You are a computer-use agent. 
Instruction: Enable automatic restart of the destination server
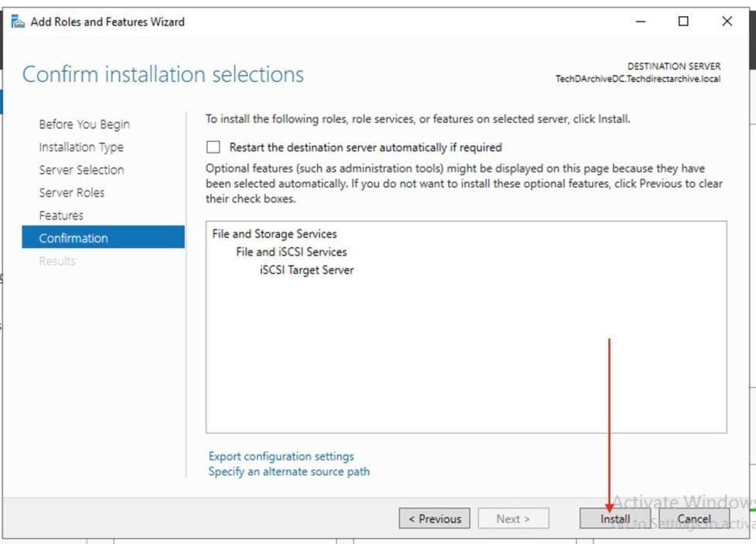213,147
